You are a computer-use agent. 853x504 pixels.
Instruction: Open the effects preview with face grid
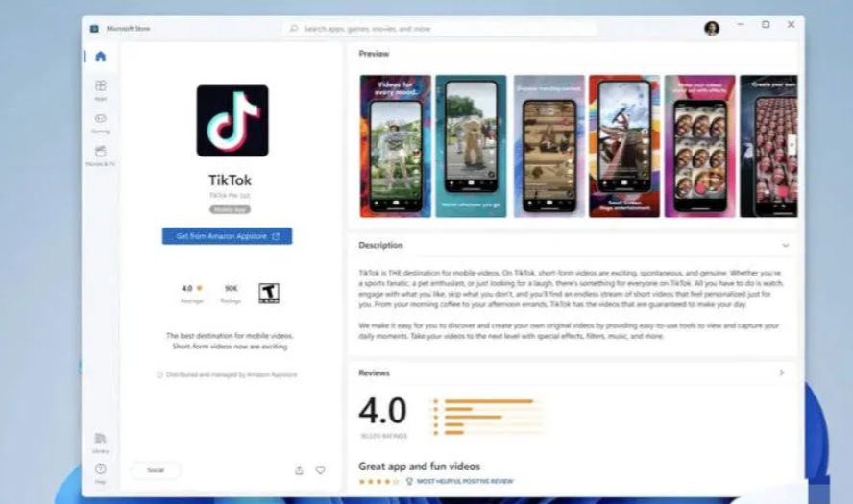click(x=700, y=146)
